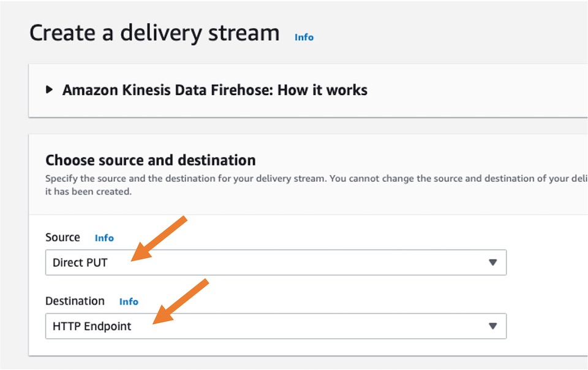Click the 'Destination' field label
The image size is (588, 370).
click(75, 301)
